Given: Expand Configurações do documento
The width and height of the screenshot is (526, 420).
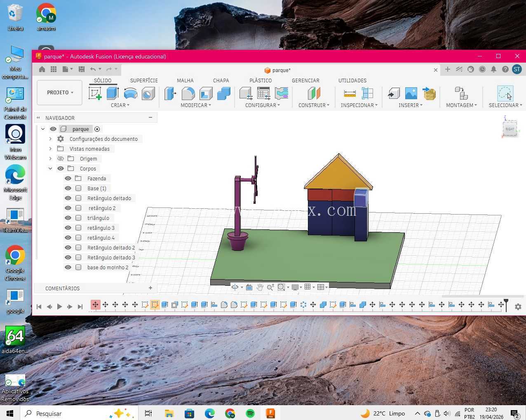Looking at the screenshot, I should (50, 139).
